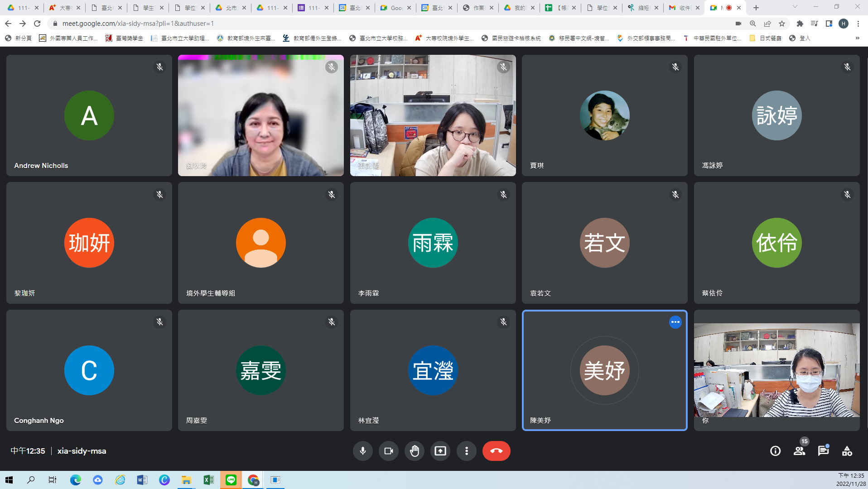
Task: Open Chrome profile avatar H
Action: (843, 24)
